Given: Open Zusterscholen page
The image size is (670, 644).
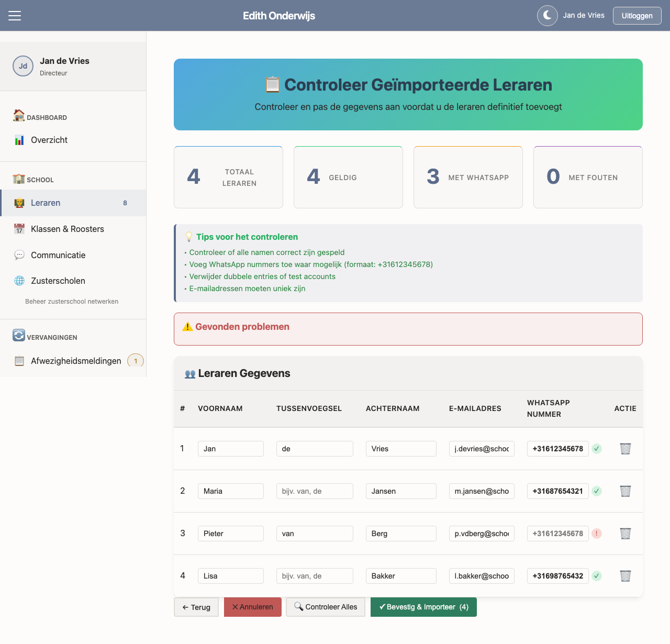Looking at the screenshot, I should tap(73, 281).
